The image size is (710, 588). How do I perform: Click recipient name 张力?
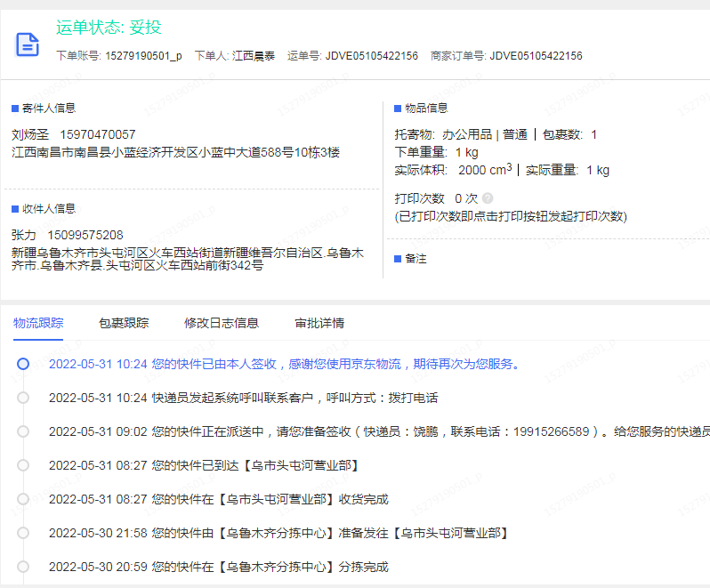[x=23, y=235]
